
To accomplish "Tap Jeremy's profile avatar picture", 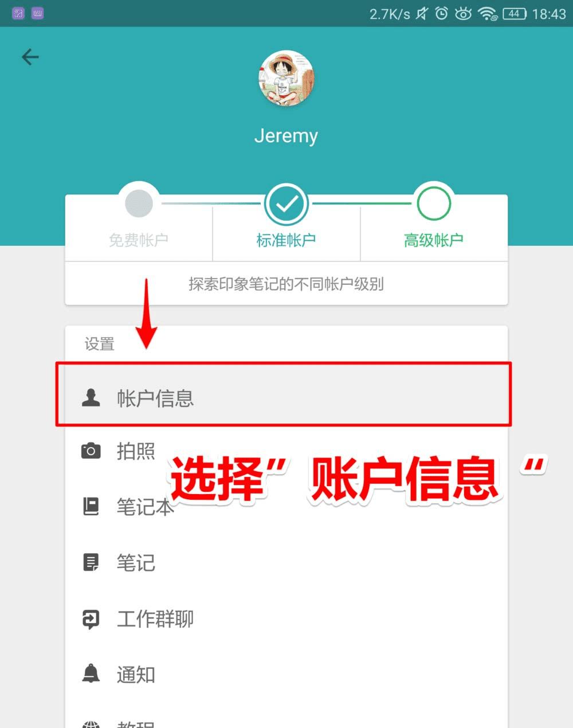I will pyautogui.click(x=286, y=79).
